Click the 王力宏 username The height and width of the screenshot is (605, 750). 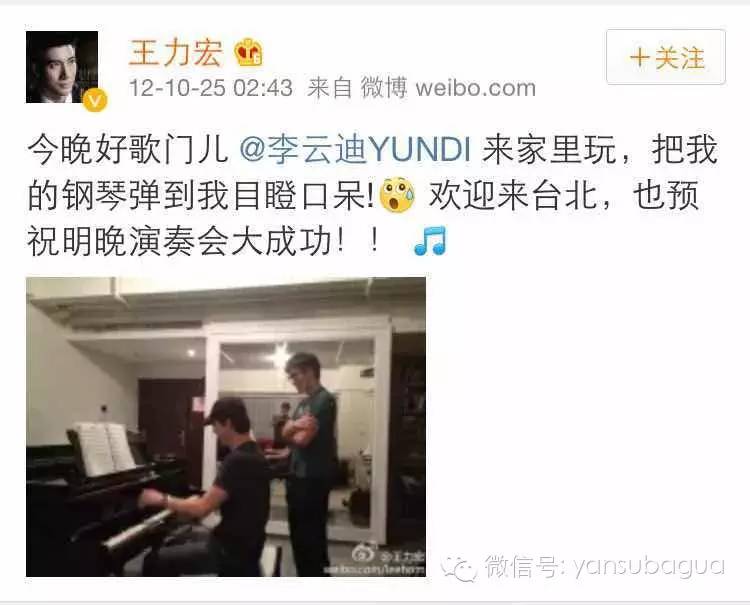tap(176, 52)
